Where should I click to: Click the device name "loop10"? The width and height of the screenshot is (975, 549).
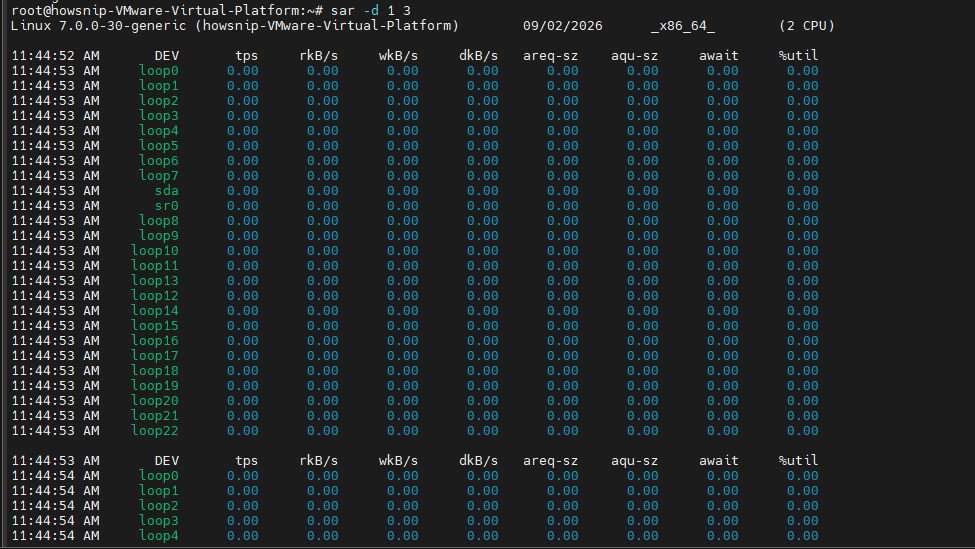[x=155, y=251]
